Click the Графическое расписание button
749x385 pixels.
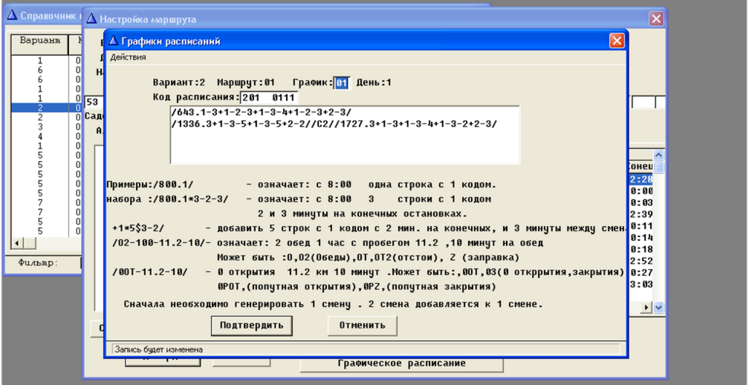coord(401,363)
